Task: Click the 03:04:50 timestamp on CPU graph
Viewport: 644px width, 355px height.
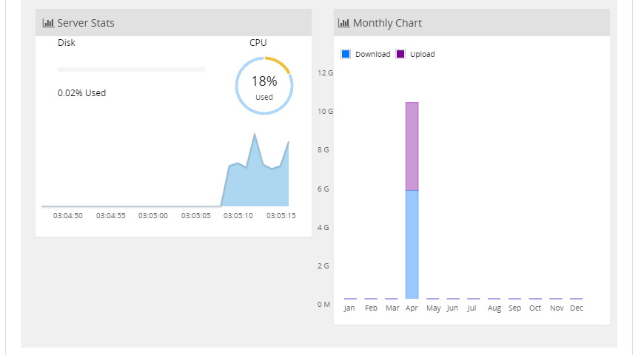Action: tap(68, 216)
